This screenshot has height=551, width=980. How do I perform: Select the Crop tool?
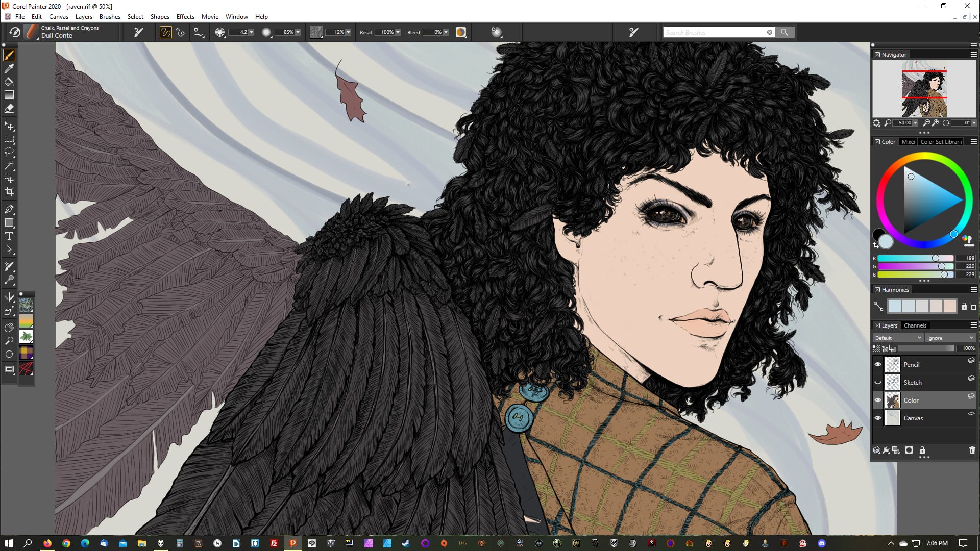(9, 192)
